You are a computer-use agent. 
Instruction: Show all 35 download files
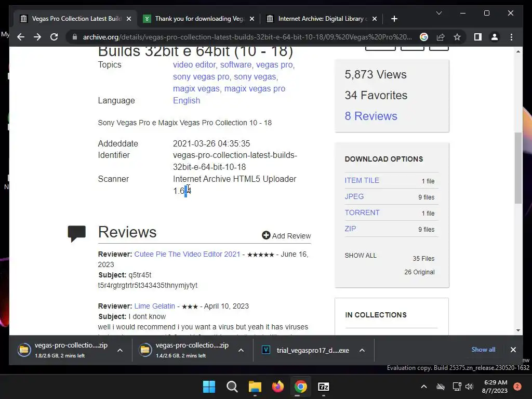361,256
